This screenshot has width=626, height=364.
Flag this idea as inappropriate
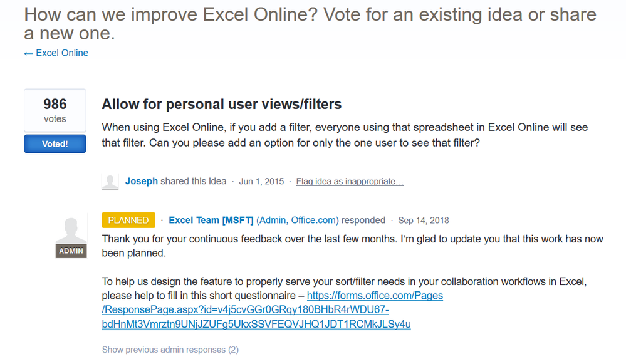[x=349, y=181]
